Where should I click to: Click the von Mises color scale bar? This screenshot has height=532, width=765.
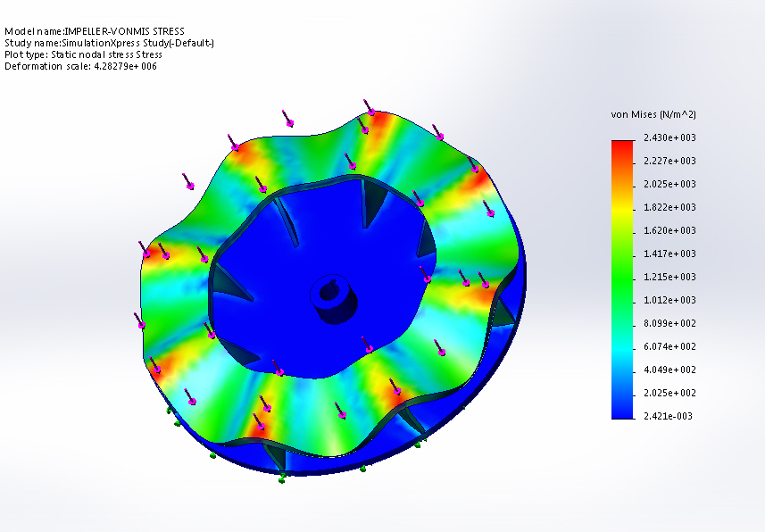tap(622, 279)
